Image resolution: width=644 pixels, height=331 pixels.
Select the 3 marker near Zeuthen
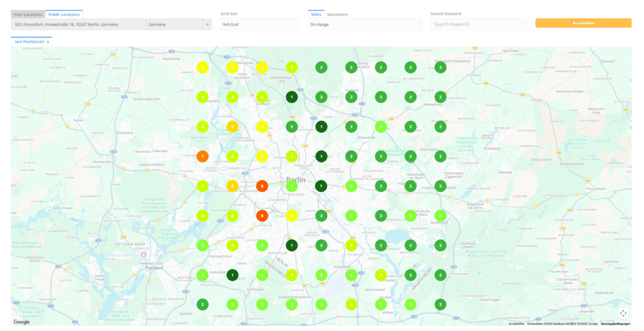[x=380, y=305]
